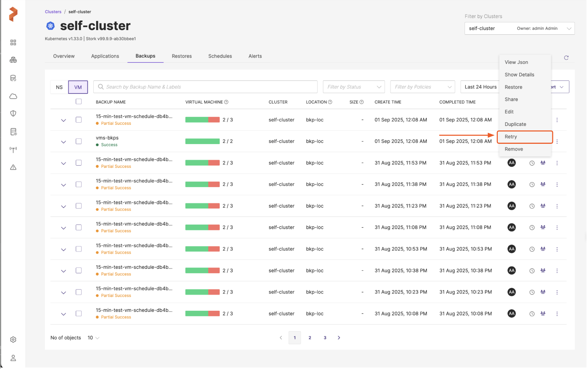This screenshot has width=588, height=369.
Task: Go to page 2 of backups
Action: click(310, 338)
